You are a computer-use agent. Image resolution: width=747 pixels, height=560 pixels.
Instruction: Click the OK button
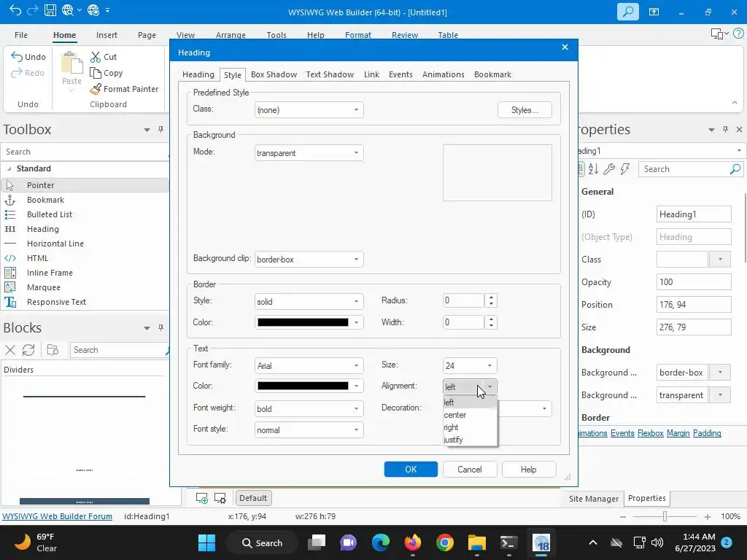click(x=411, y=470)
